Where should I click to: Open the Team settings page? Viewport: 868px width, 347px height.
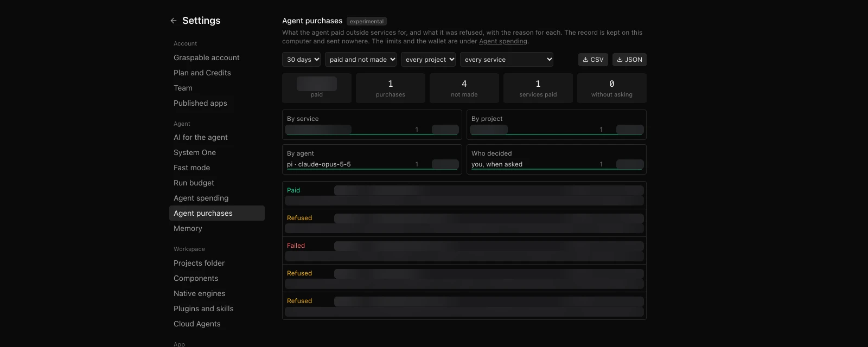217,88
